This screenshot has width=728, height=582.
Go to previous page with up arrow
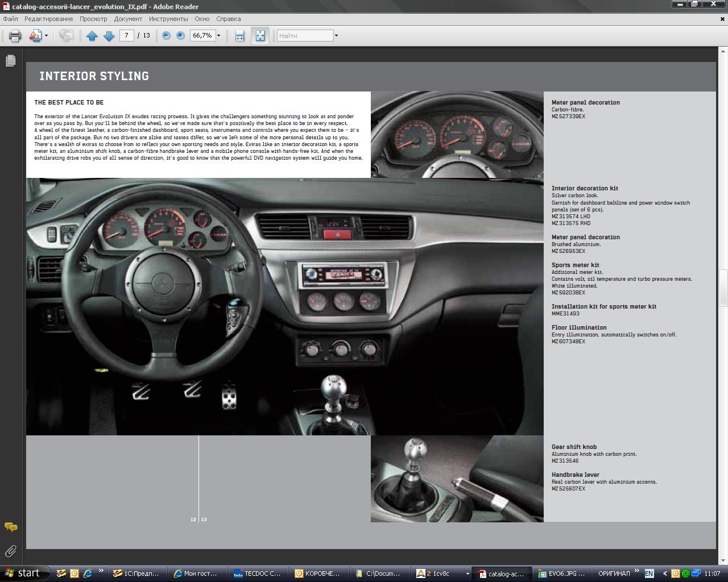tap(92, 36)
